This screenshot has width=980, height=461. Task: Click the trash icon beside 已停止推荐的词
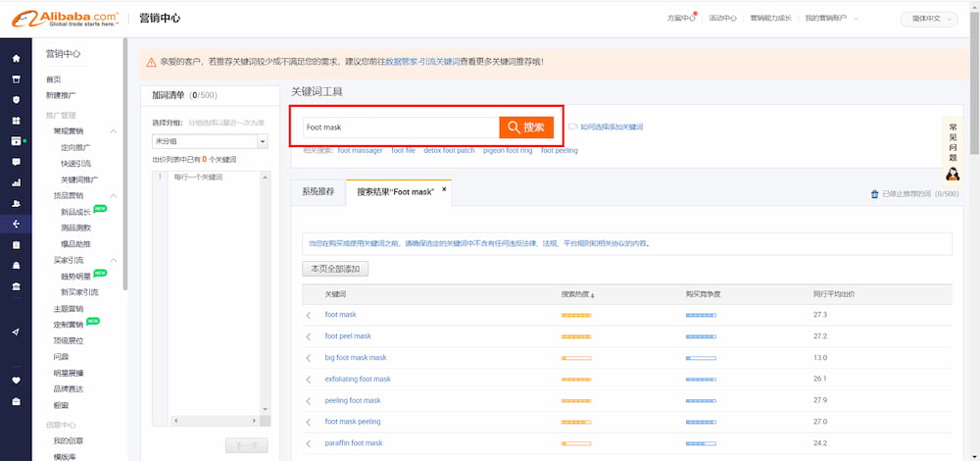[x=874, y=194]
